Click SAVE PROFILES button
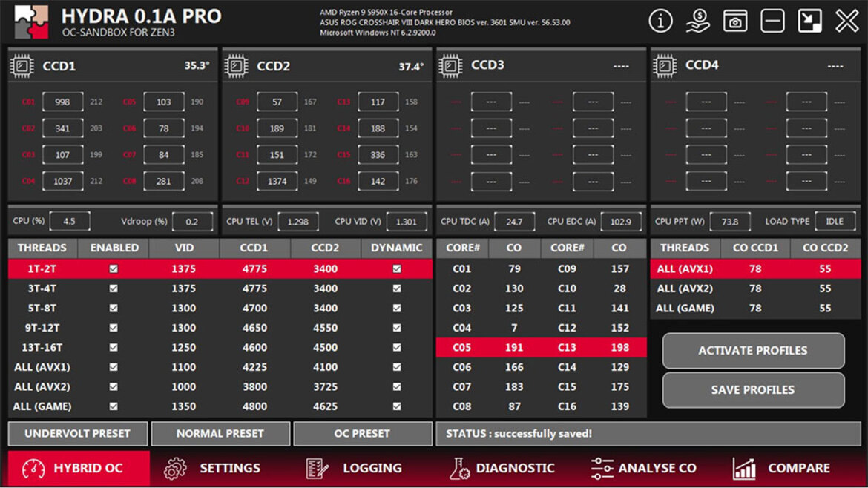The width and height of the screenshot is (868, 488). pos(753,390)
